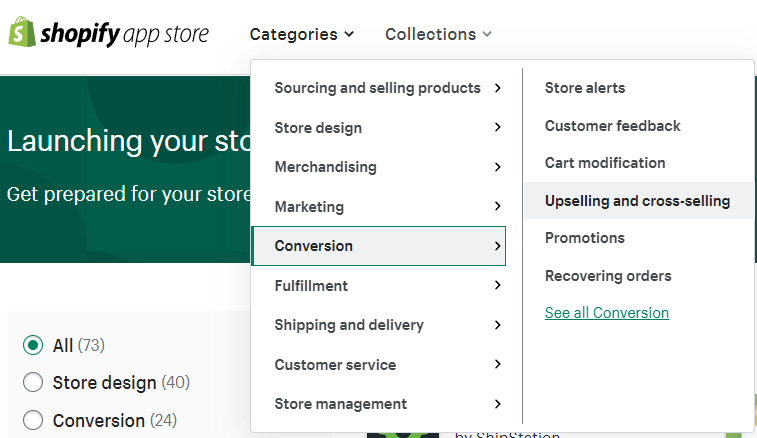Click the Merchandising chevron arrow

click(497, 167)
